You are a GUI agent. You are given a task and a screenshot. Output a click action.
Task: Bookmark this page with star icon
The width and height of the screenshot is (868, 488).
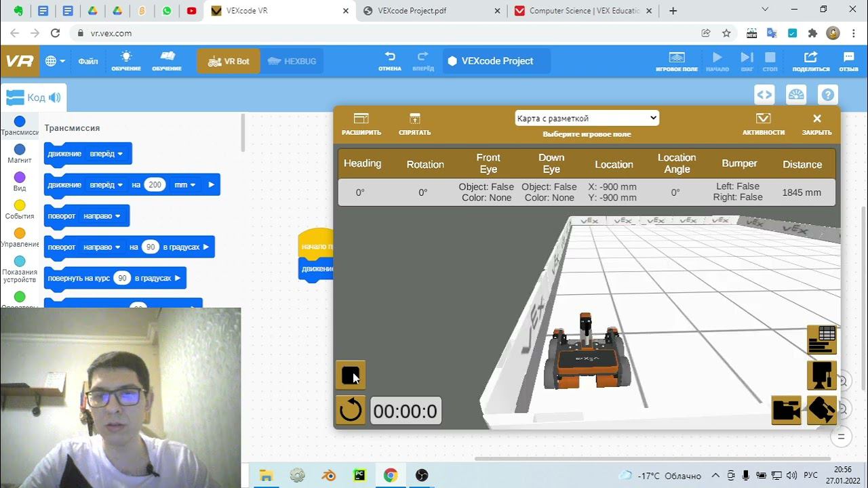726,33
